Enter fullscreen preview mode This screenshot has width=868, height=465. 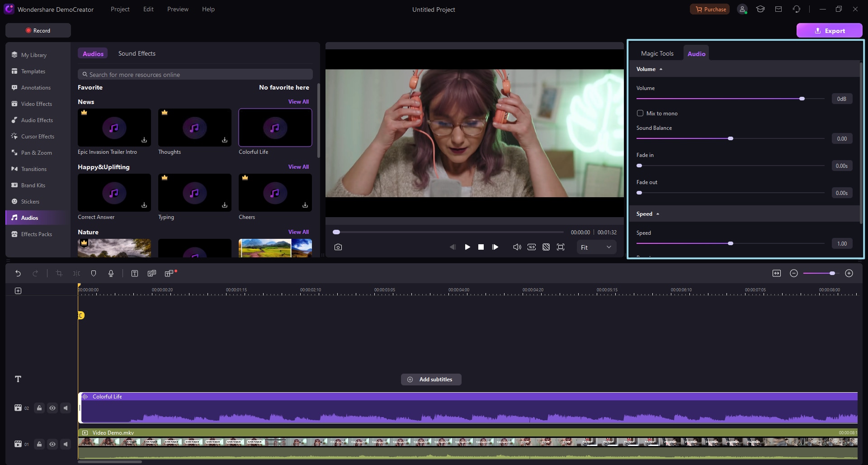[x=561, y=247]
